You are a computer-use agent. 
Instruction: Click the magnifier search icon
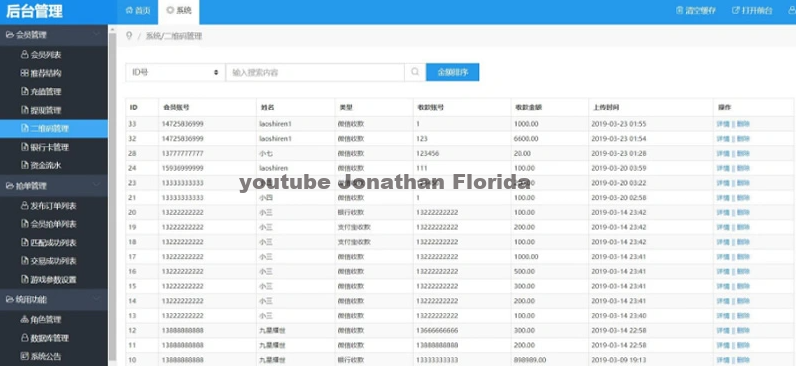tap(415, 72)
